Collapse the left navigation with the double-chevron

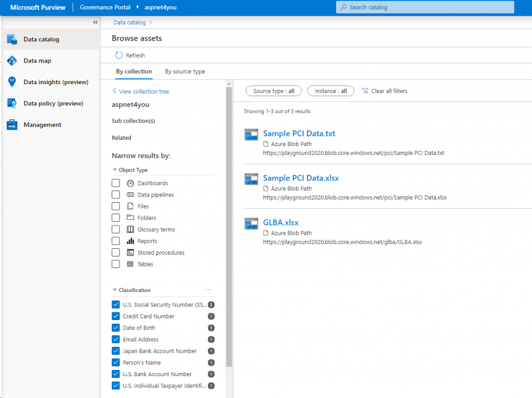(x=95, y=22)
